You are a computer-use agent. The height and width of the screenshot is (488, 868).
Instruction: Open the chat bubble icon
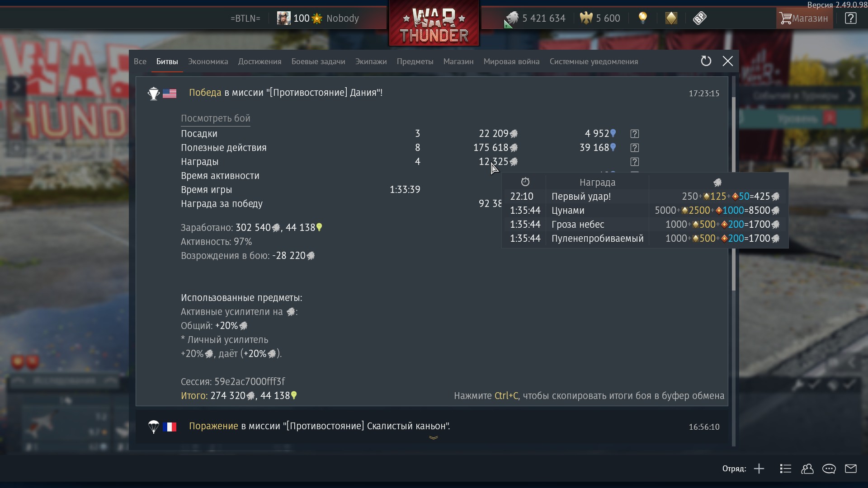tap(829, 469)
